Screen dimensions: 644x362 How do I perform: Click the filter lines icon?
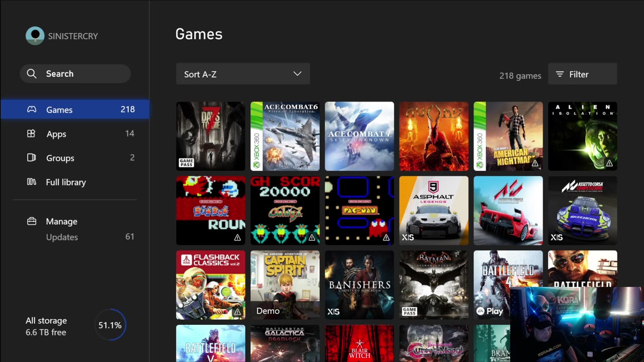(x=559, y=74)
